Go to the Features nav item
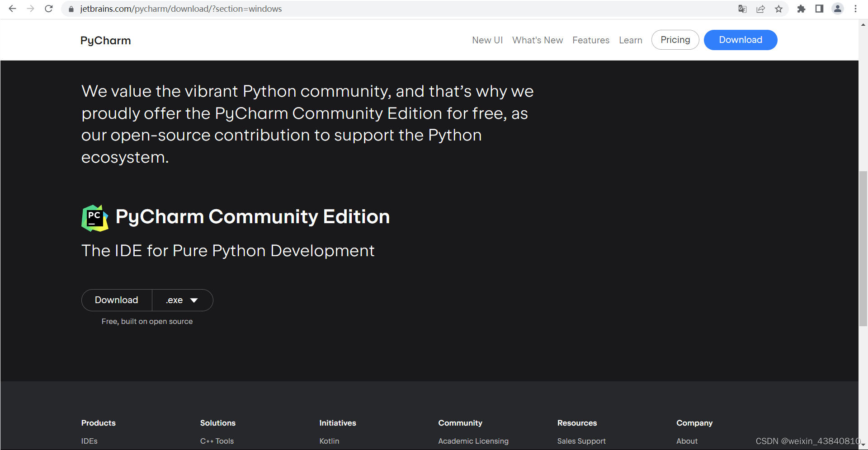 tap(591, 40)
